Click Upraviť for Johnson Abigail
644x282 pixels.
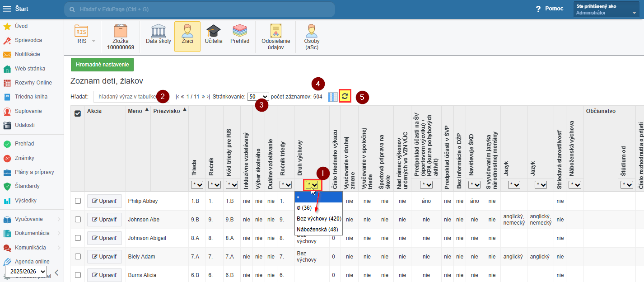point(104,238)
